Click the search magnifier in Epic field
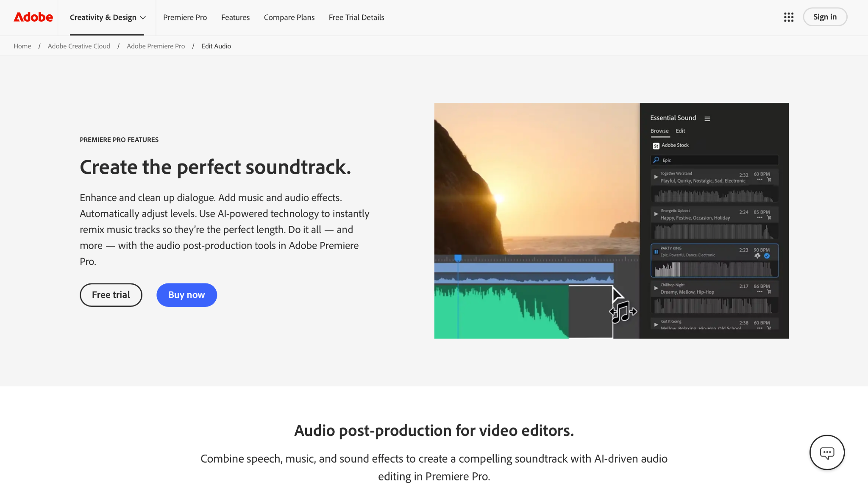This screenshot has width=868, height=494. [657, 160]
